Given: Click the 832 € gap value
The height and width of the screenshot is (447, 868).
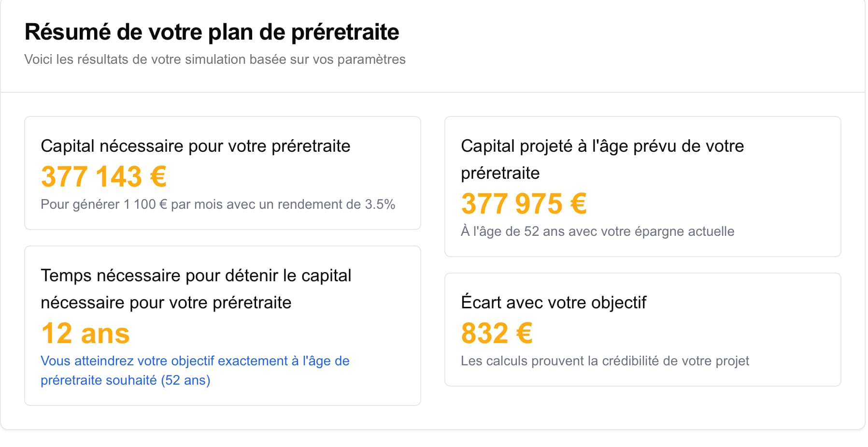Looking at the screenshot, I should [497, 333].
